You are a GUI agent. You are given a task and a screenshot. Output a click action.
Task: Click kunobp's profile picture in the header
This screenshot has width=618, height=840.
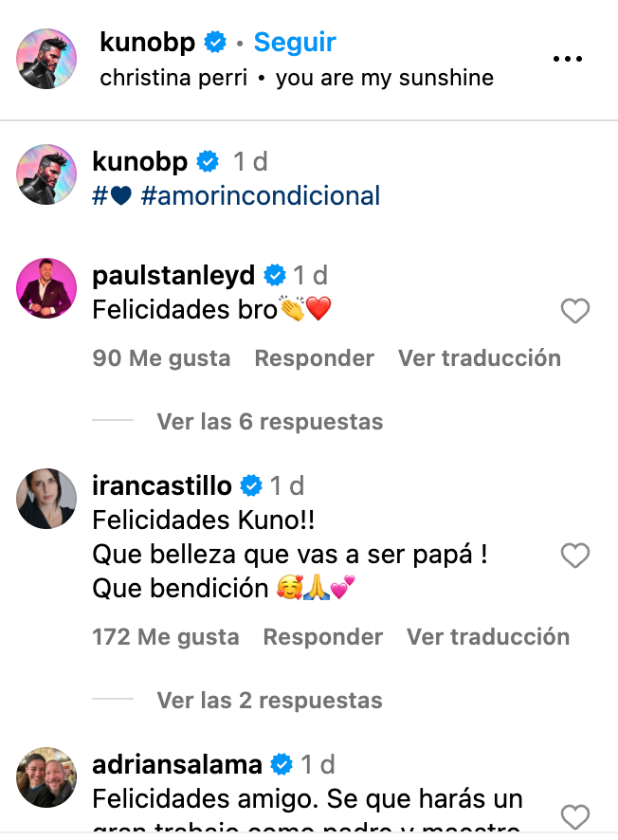coord(46,59)
